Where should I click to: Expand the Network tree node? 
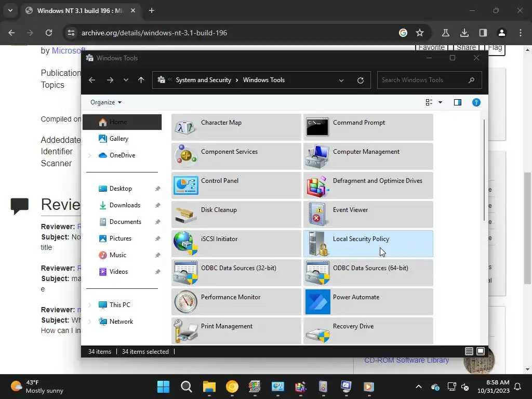point(89,322)
